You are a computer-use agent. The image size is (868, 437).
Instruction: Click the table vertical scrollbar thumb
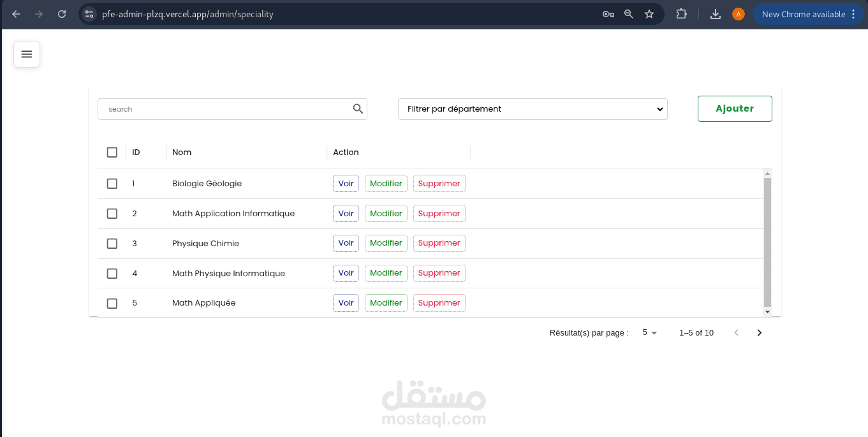767,242
